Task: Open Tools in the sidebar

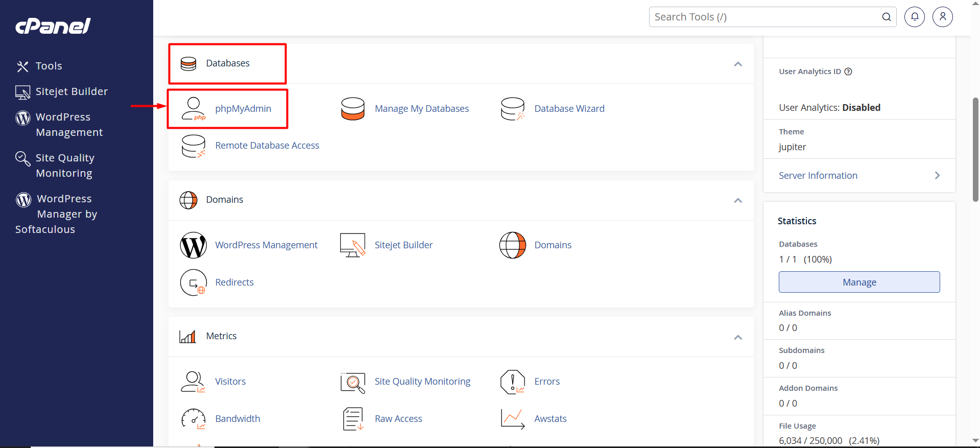Action: pos(49,66)
